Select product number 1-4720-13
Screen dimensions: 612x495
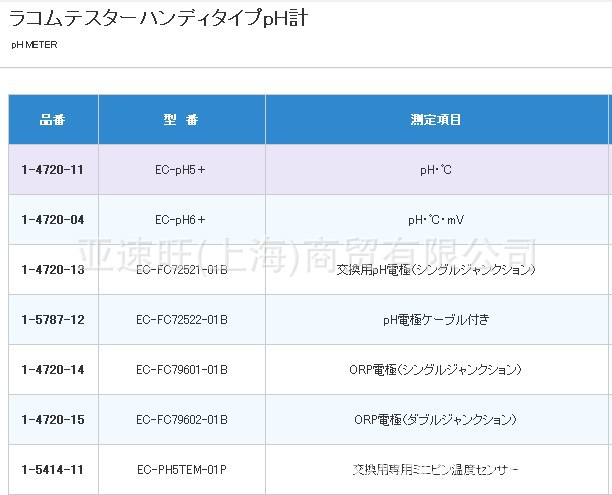pyautogui.click(x=53, y=270)
